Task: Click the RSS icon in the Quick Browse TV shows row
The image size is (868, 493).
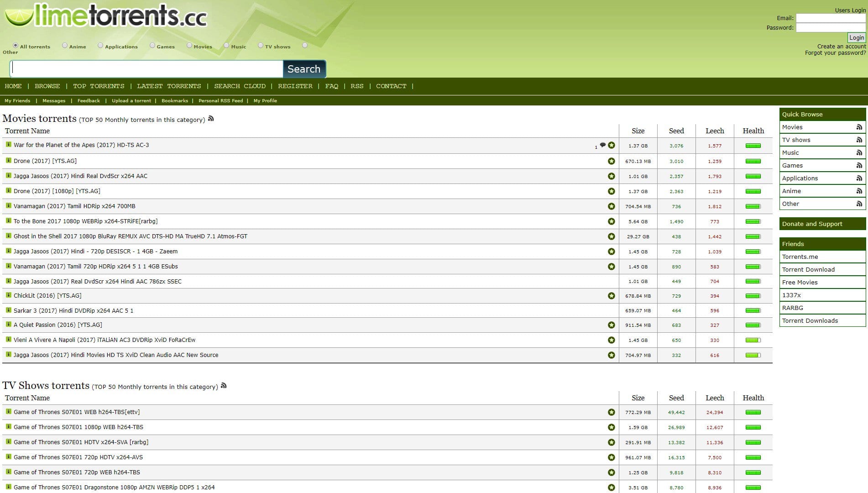Action: point(859,140)
